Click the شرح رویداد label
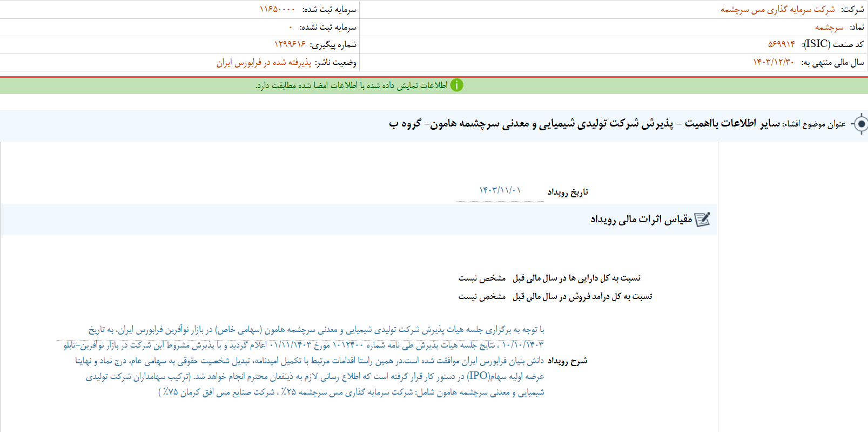This screenshot has height=432, width=868. [568, 361]
